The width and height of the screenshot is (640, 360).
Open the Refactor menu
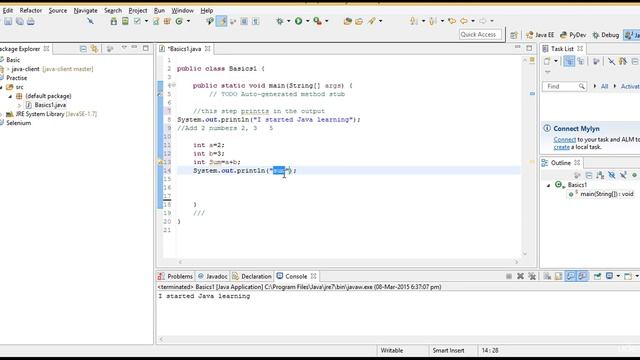pos(31,10)
